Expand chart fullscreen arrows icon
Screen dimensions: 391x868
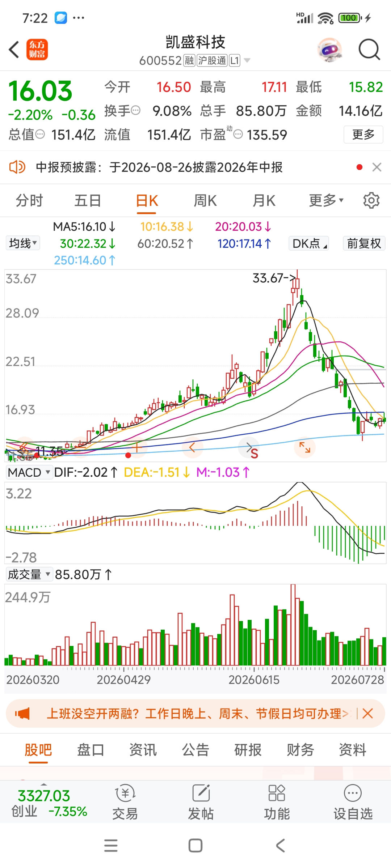click(x=305, y=447)
